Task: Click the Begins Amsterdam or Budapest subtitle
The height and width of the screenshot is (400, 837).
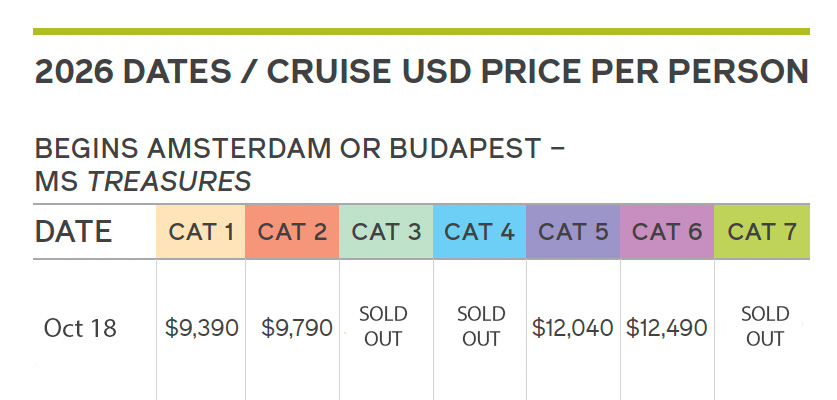Action: (x=300, y=149)
